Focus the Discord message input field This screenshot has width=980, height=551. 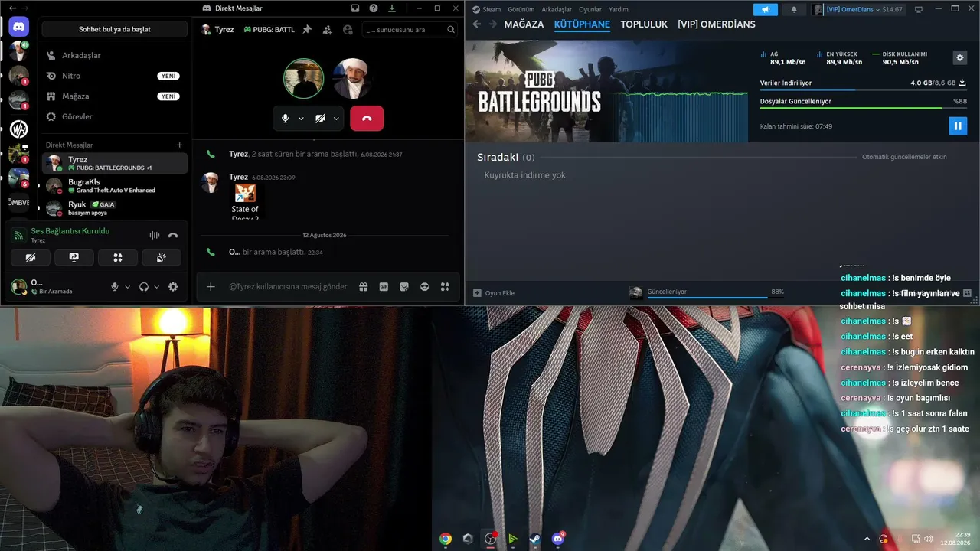point(288,287)
